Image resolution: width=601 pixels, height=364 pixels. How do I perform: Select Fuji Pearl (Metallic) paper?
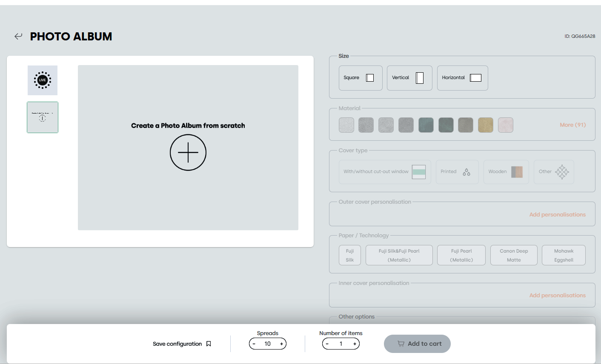click(461, 255)
